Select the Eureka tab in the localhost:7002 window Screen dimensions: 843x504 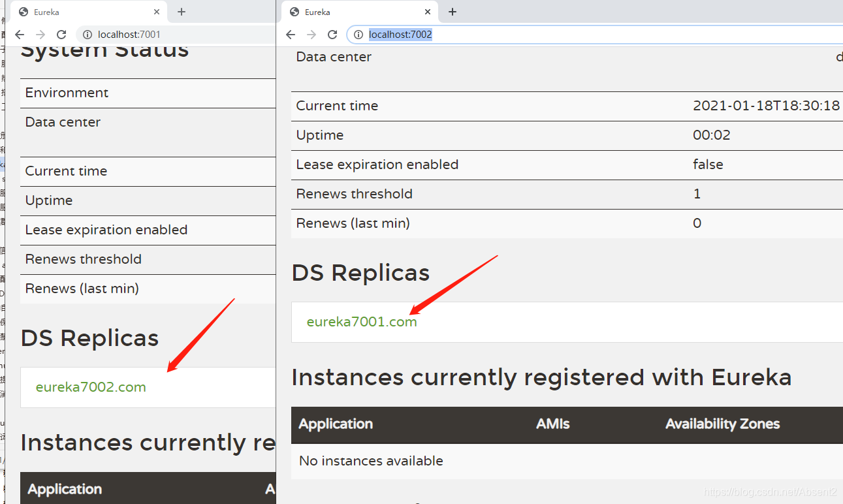point(360,12)
